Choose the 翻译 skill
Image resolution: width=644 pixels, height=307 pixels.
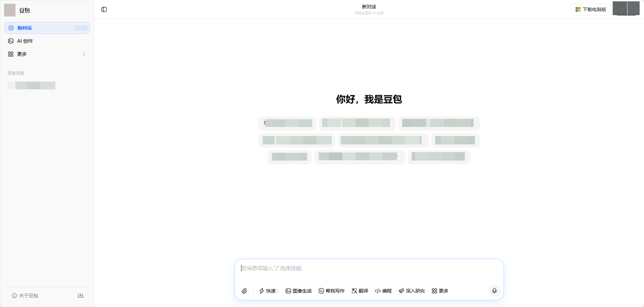click(x=360, y=291)
